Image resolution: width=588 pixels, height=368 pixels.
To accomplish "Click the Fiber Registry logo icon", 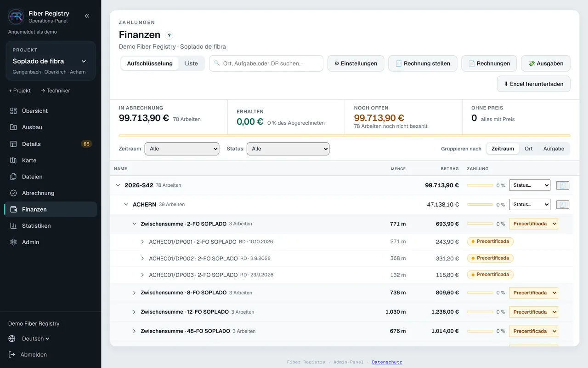I will tap(16, 17).
